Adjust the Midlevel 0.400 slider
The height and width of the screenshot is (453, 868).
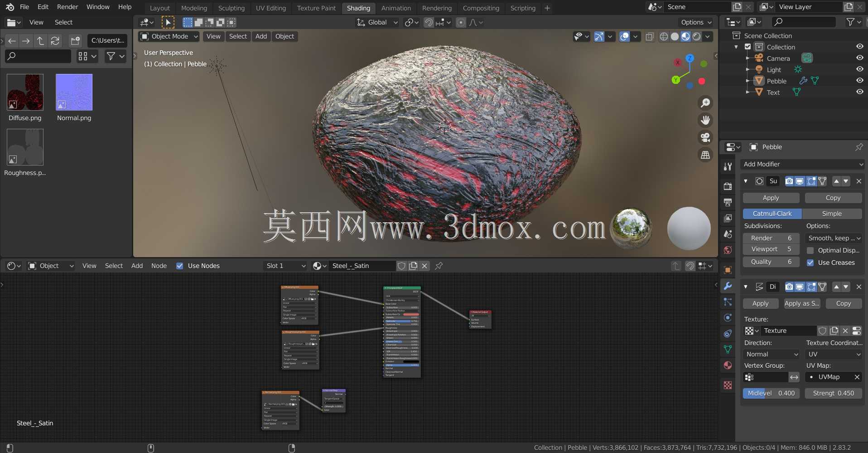(x=771, y=393)
